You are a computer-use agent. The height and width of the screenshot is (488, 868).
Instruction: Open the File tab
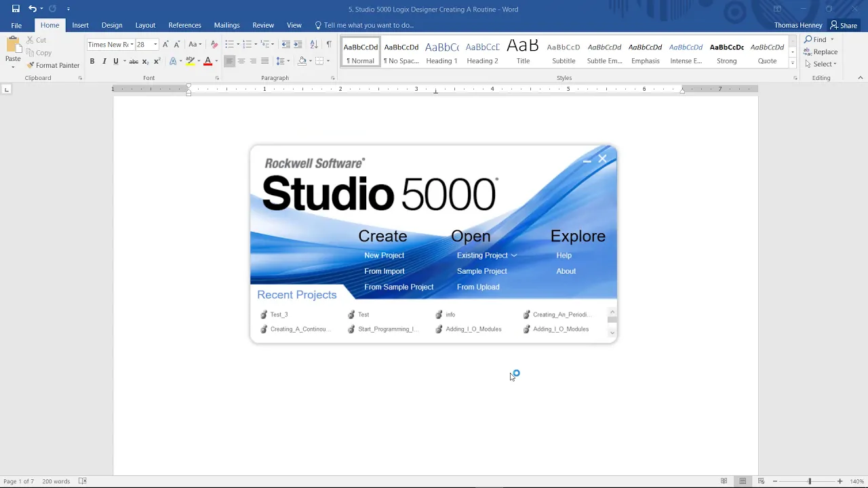click(16, 26)
